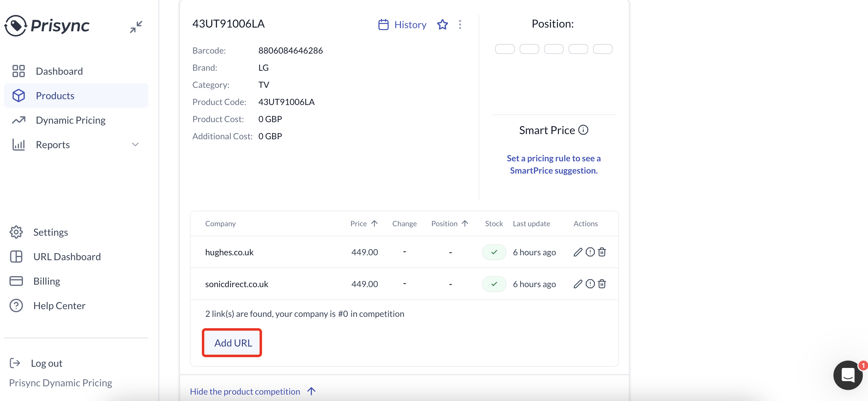Expand the Reports menu chevron
Image resolution: width=868 pixels, height=401 pixels.
pyautogui.click(x=135, y=145)
